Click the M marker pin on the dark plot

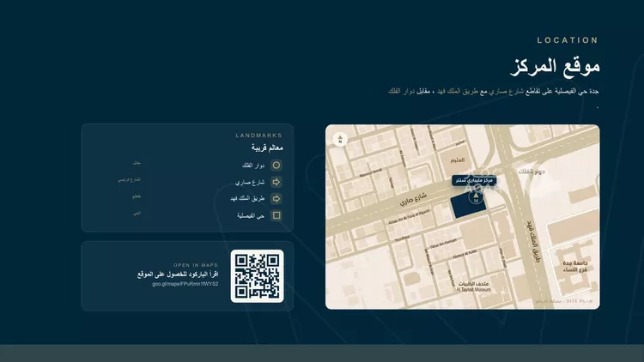(x=476, y=197)
